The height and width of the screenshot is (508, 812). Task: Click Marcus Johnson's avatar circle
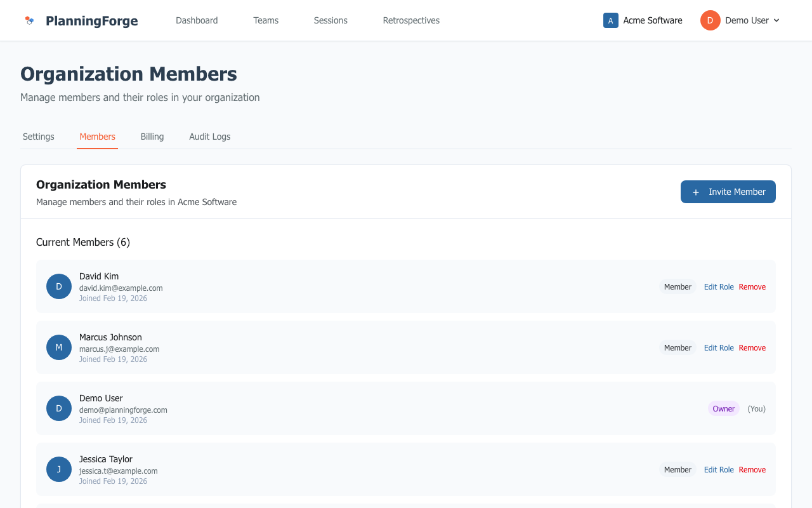click(x=58, y=347)
